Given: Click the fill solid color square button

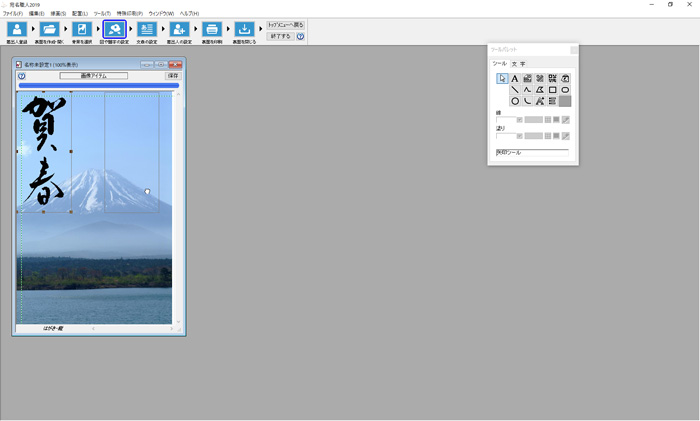Looking at the screenshot, I should tap(556, 136).
